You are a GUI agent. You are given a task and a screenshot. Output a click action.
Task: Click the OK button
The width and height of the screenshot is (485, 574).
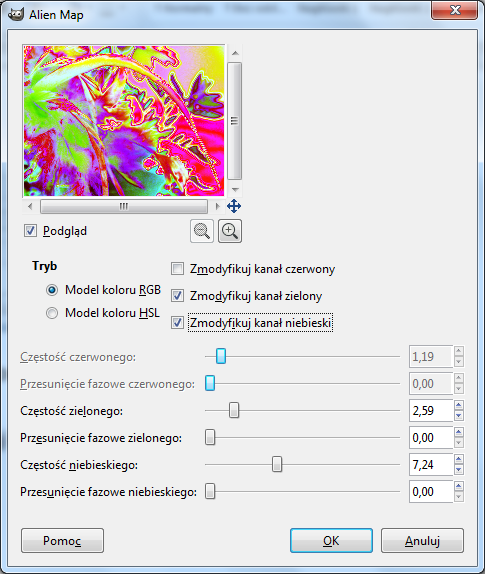[331, 540]
